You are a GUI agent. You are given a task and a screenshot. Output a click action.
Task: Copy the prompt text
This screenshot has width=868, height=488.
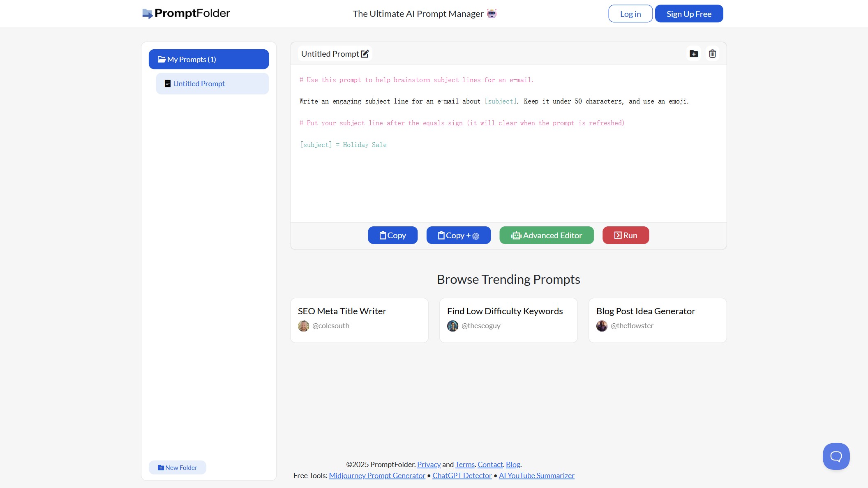(x=392, y=235)
